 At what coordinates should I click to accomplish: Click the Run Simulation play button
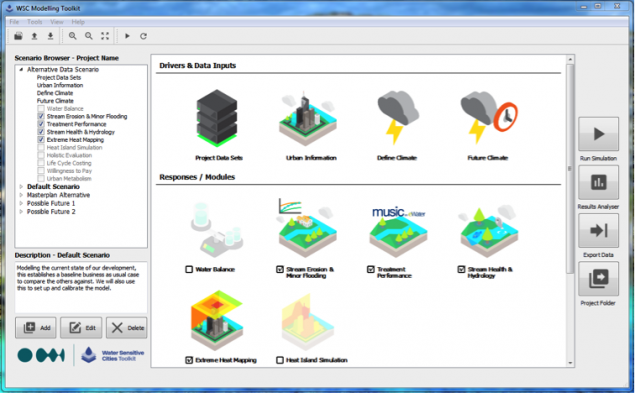click(x=599, y=134)
